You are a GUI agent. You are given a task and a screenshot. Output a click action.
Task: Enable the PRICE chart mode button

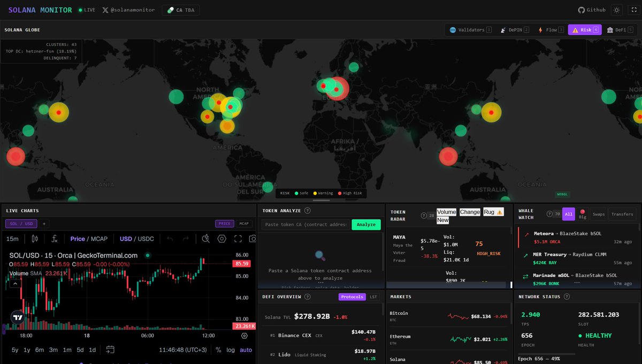tap(225, 223)
